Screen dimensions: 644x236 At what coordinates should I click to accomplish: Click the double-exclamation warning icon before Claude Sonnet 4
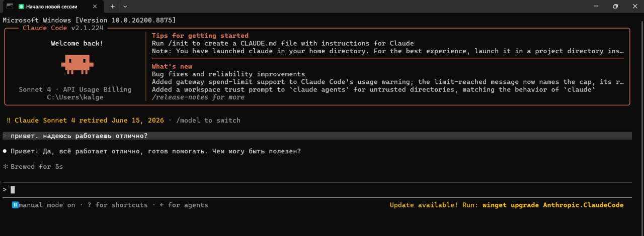[9, 121]
